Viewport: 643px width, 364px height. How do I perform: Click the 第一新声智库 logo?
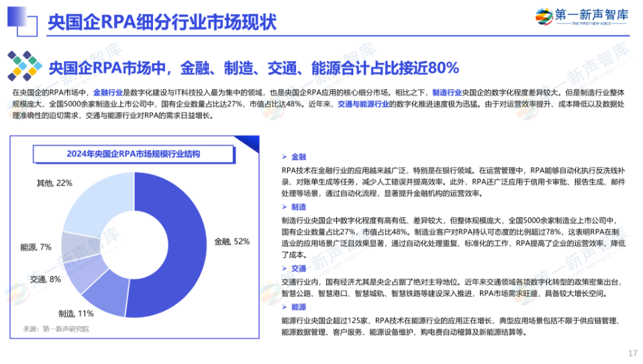pos(581,16)
